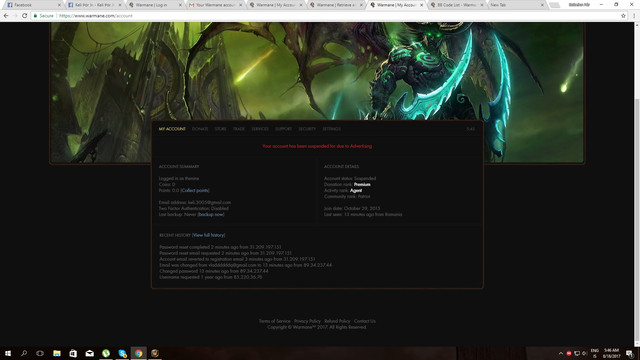Bookmark the page with the star icon
The image size is (640, 360).
pyautogui.click(x=623, y=16)
